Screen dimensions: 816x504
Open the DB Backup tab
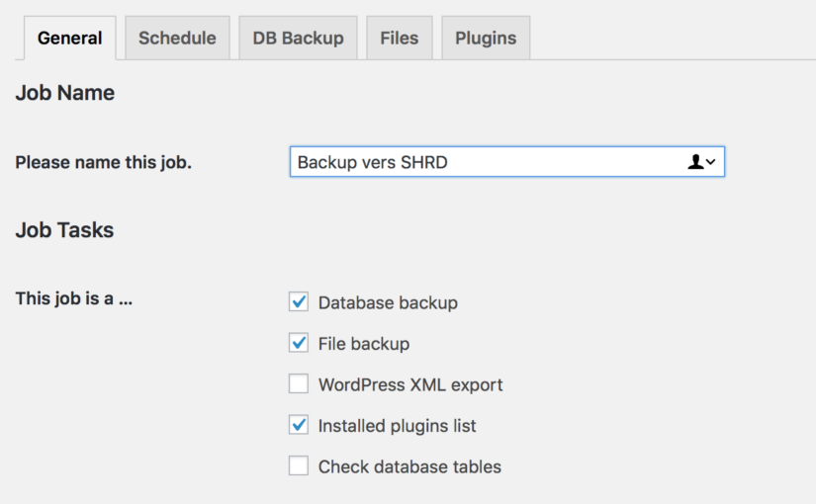tap(298, 39)
